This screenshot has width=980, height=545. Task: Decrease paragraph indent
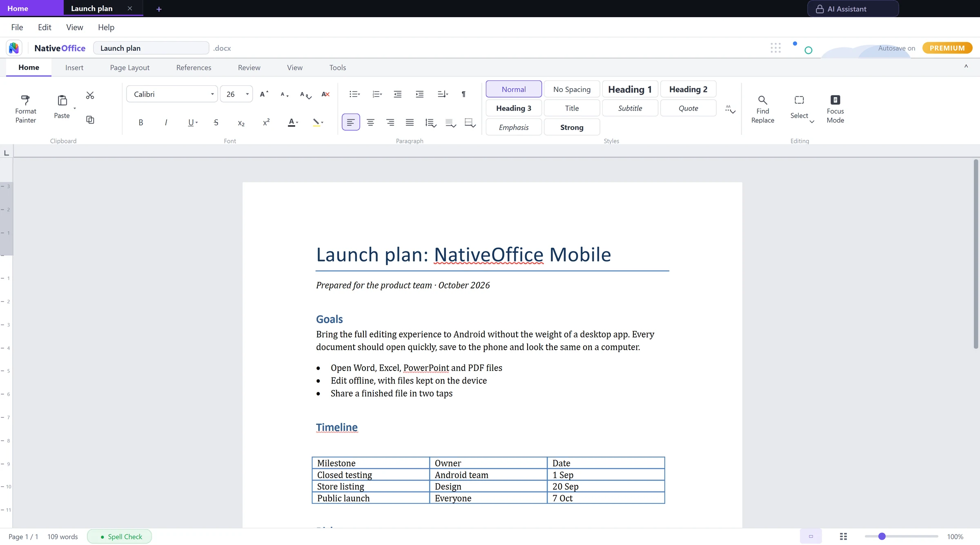click(x=398, y=94)
